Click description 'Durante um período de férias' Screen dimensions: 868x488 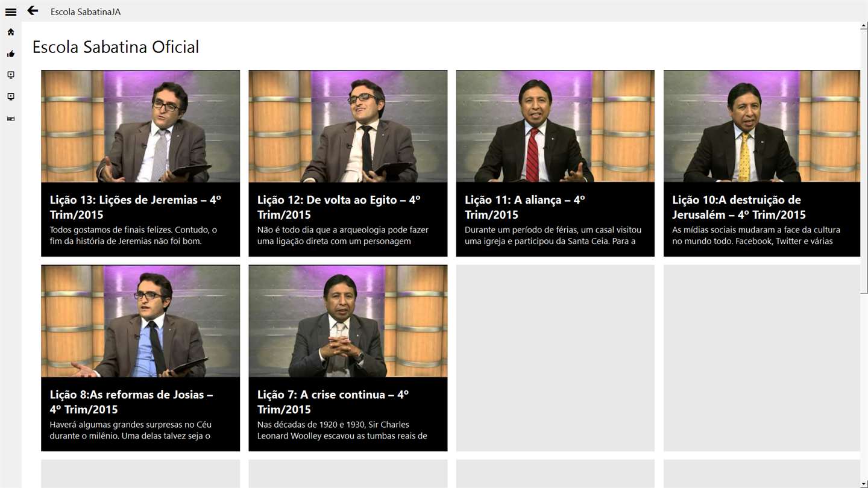[x=553, y=236]
